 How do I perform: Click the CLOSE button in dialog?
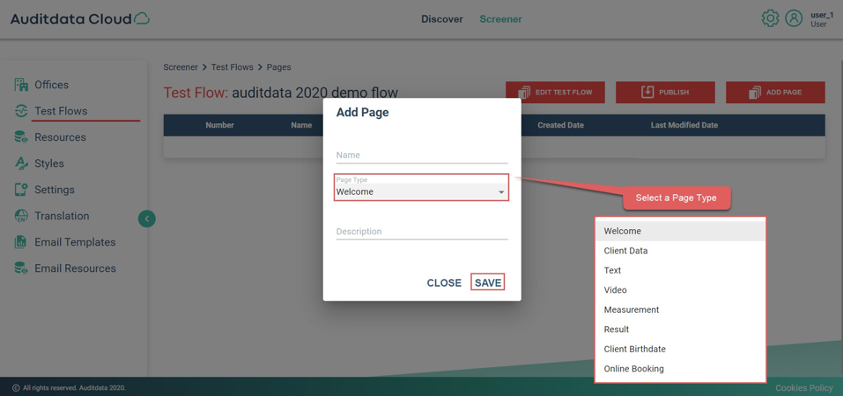[x=444, y=283]
